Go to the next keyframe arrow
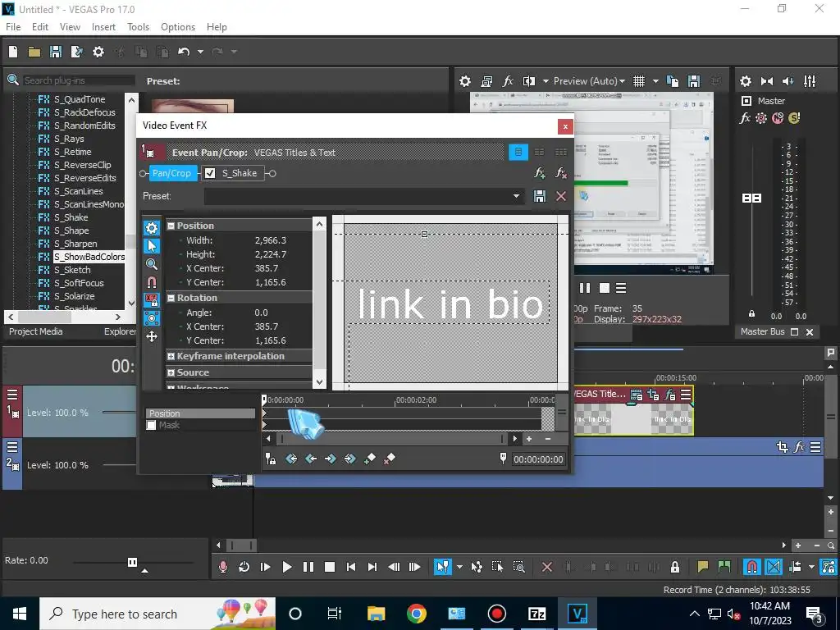 point(331,459)
